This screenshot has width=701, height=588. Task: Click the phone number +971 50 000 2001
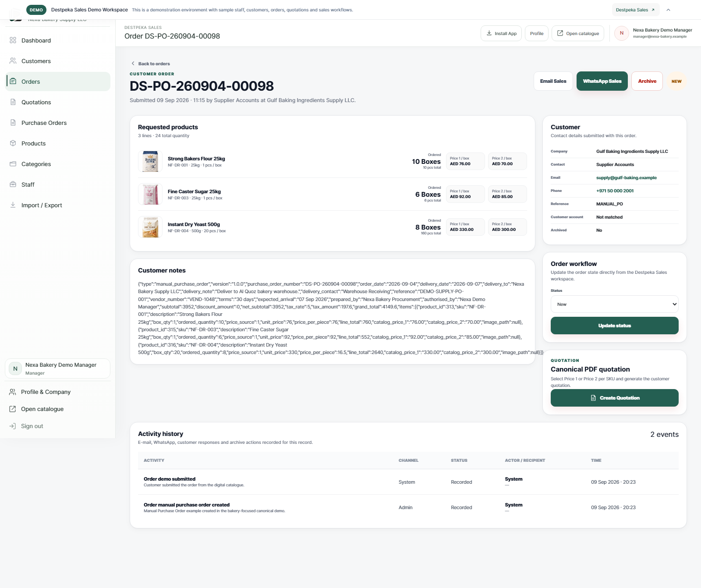(615, 191)
